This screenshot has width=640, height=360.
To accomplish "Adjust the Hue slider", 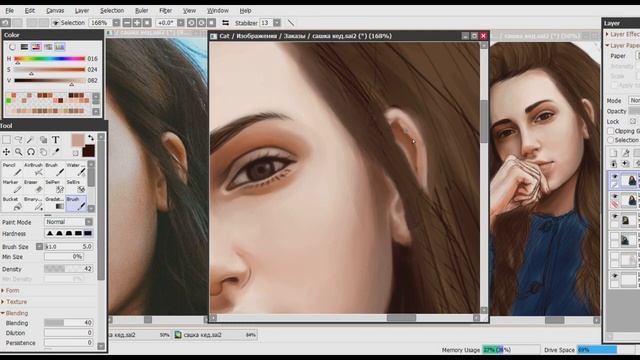I will [x=49, y=59].
